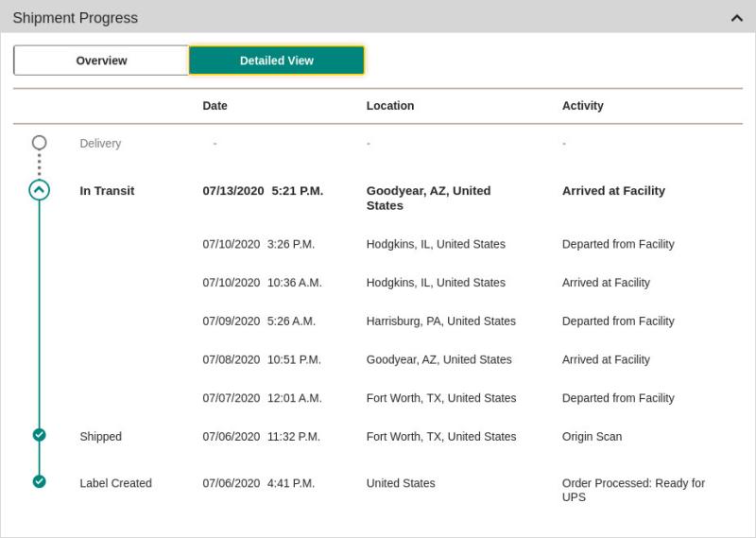This screenshot has width=756, height=538.
Task: Click the Activity column header
Action: [x=582, y=106]
